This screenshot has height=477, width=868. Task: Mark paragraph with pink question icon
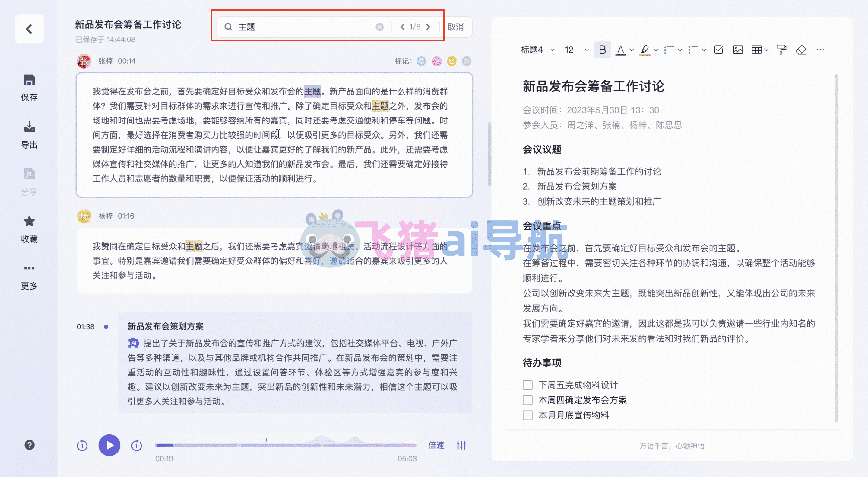436,61
